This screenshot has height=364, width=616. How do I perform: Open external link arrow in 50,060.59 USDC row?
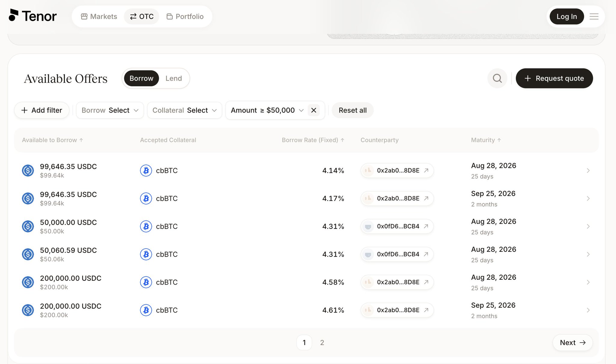point(426,254)
